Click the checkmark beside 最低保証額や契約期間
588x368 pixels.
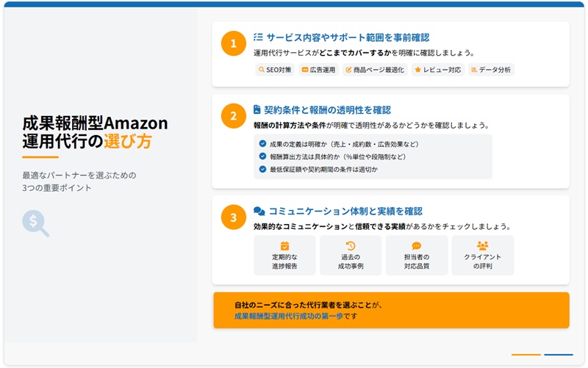pyautogui.click(x=262, y=169)
